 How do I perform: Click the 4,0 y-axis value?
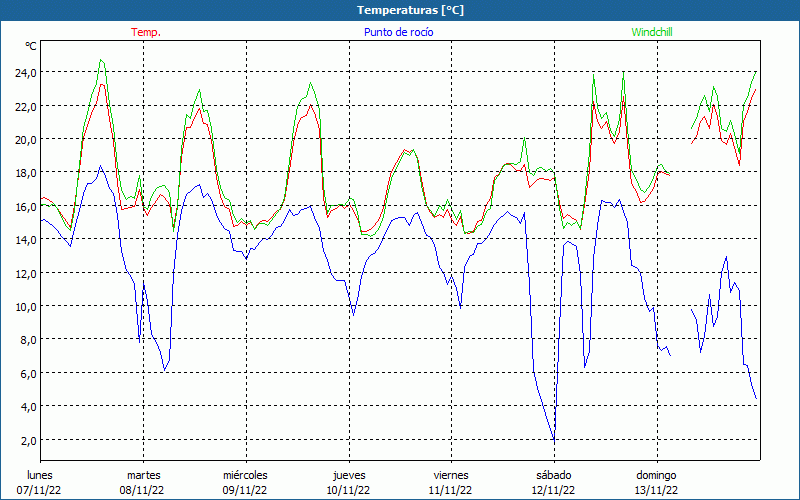point(28,407)
